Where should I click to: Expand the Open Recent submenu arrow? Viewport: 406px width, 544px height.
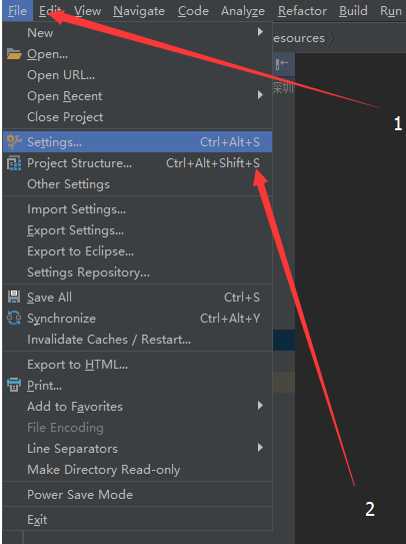coord(260,95)
